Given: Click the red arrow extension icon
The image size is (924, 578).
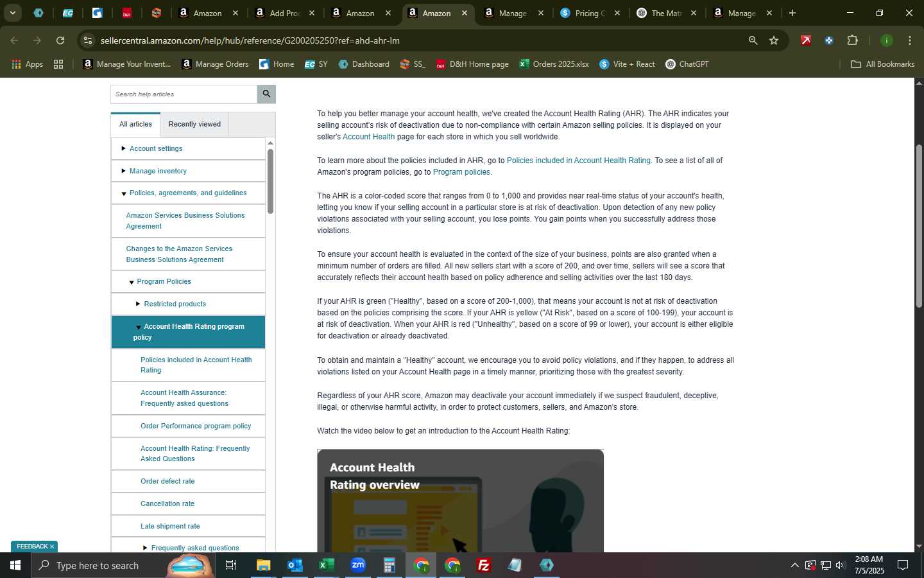Looking at the screenshot, I should click(805, 40).
